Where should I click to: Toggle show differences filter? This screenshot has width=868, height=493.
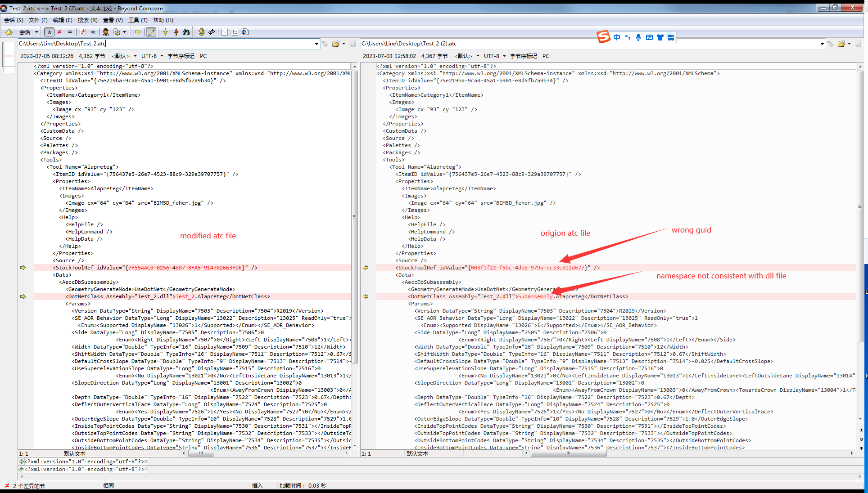click(x=59, y=32)
